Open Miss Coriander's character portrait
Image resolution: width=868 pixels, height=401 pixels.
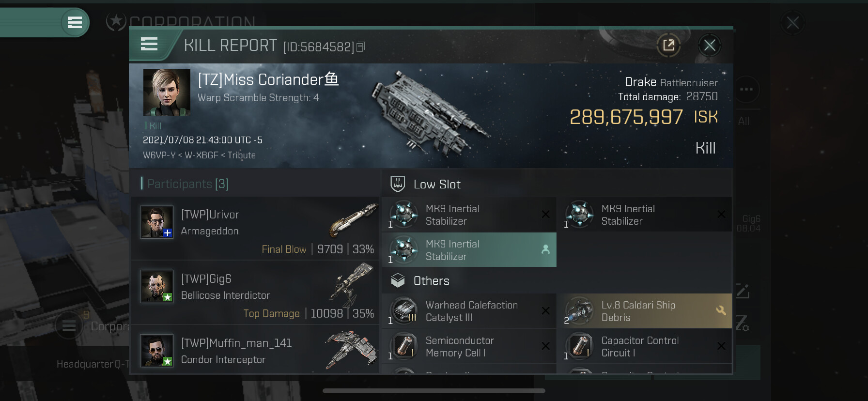[x=167, y=93]
